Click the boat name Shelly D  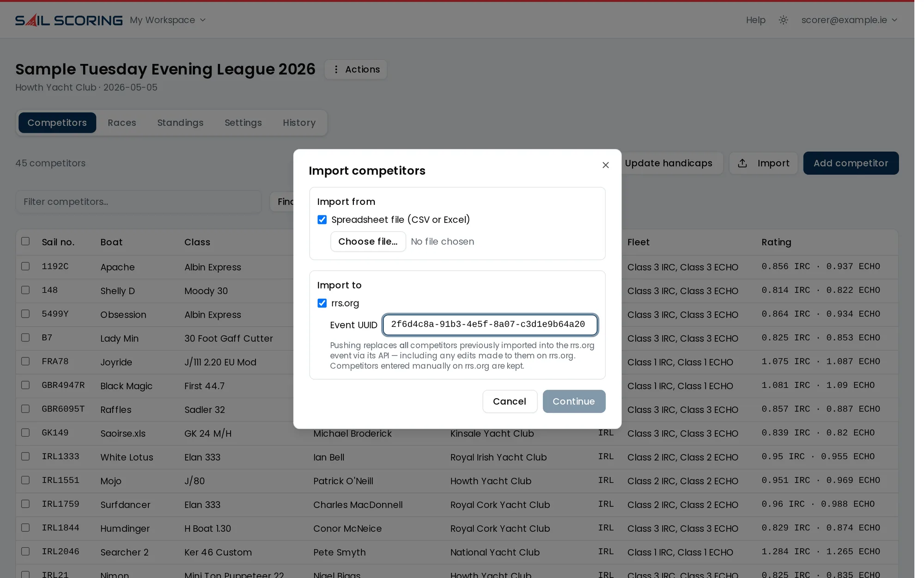coord(117,291)
